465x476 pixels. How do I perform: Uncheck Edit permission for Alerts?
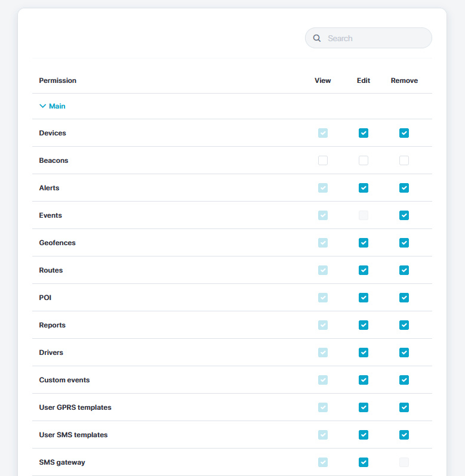click(x=364, y=188)
